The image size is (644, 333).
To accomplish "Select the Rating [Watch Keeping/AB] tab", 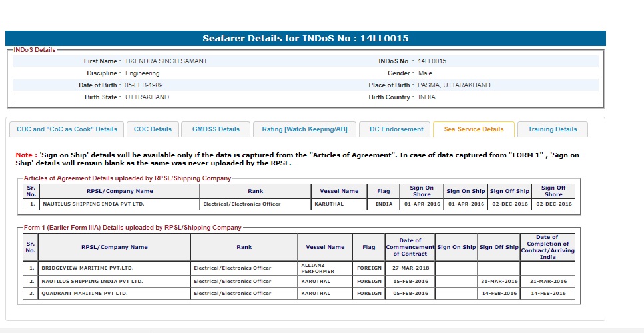I will pos(304,129).
